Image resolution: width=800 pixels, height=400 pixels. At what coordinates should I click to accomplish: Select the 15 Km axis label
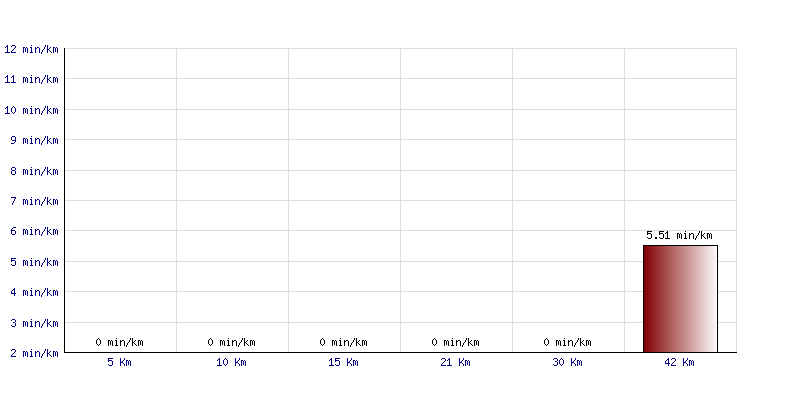343,363
